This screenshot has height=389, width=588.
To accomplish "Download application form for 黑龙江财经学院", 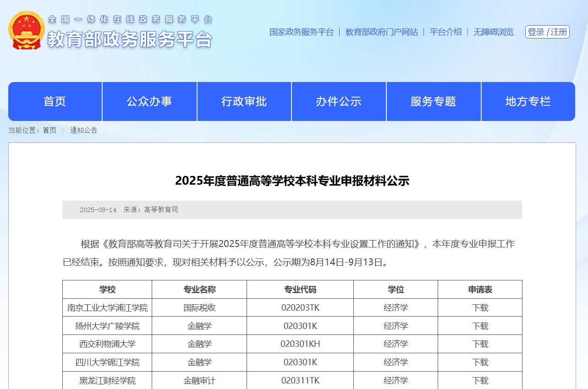I will [x=480, y=381].
